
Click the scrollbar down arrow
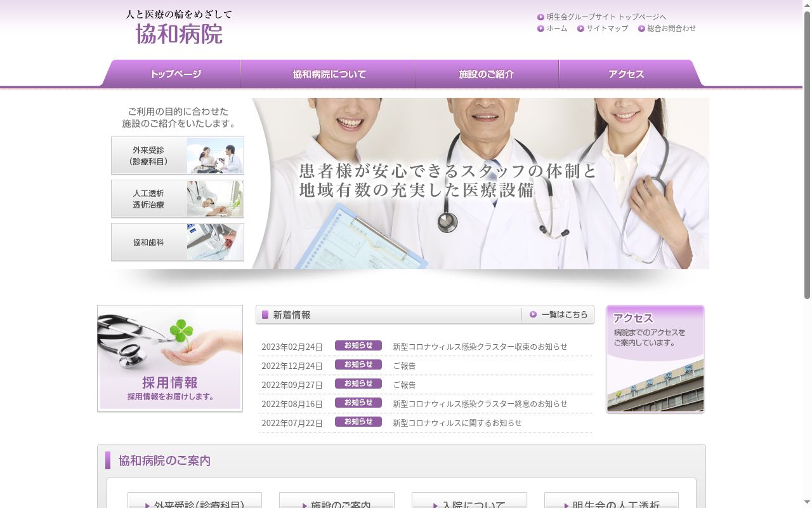coord(807,503)
